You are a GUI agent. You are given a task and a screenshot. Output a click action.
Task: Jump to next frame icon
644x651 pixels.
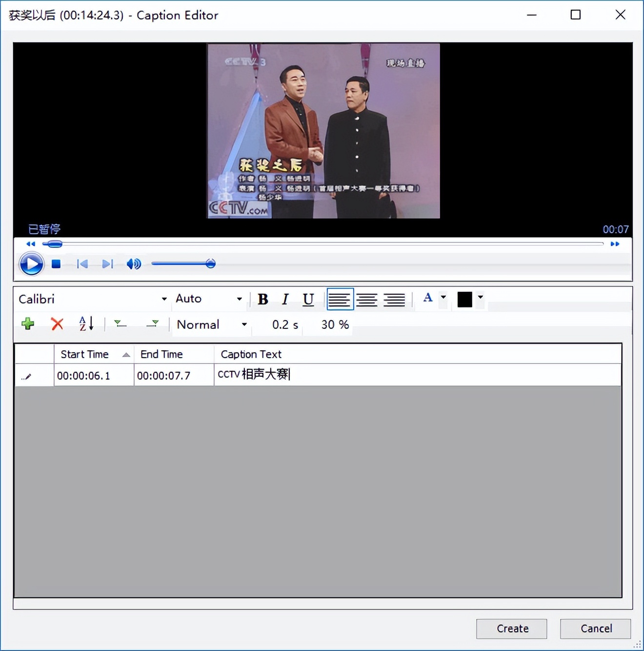107,264
